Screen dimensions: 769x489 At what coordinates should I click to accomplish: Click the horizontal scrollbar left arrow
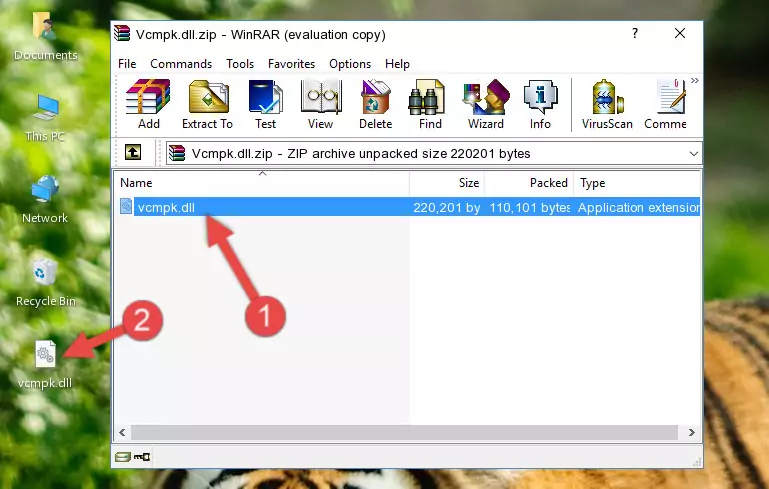(123, 432)
